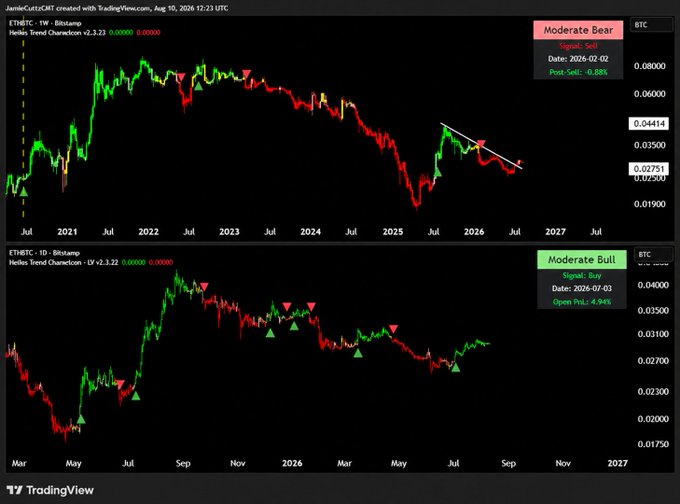Click the 0.03100 price axis label
Image resolution: width=680 pixels, height=504 pixels.
coord(653,334)
